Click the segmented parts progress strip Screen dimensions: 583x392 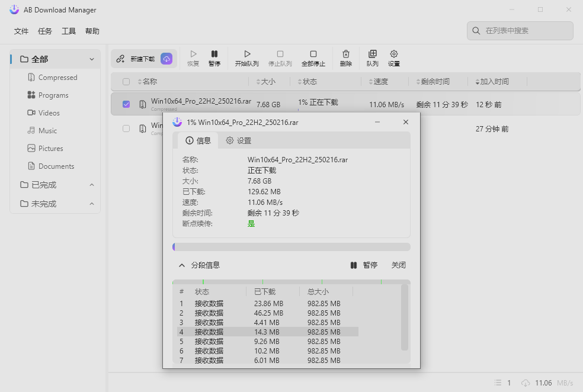[x=291, y=282]
